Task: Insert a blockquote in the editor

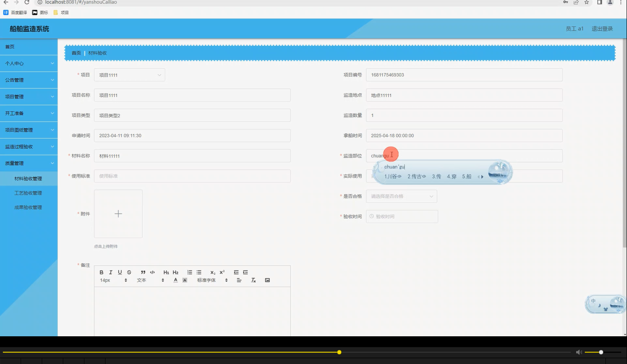Action: 143,272
